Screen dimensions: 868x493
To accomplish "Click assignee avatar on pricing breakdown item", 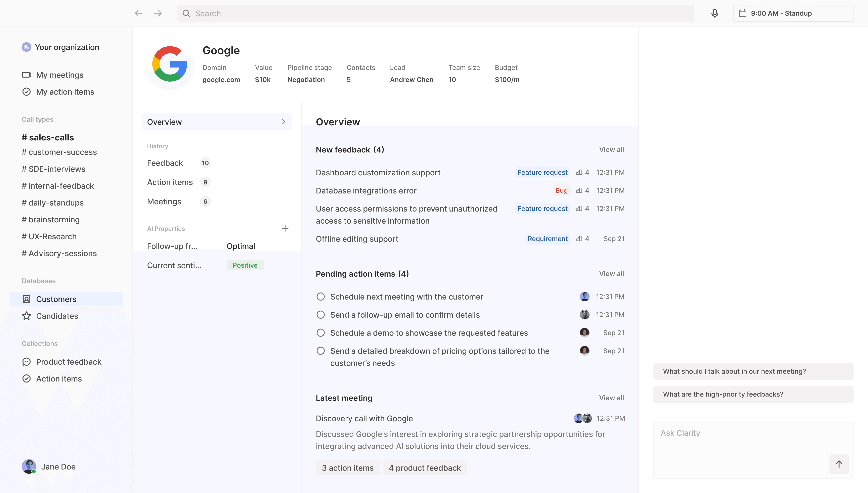I will click(x=584, y=351).
